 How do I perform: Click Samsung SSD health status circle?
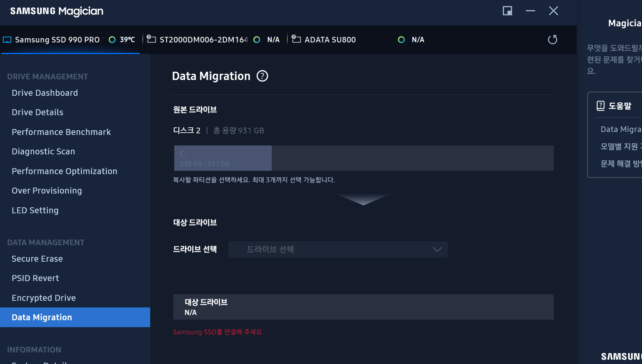[x=112, y=40]
